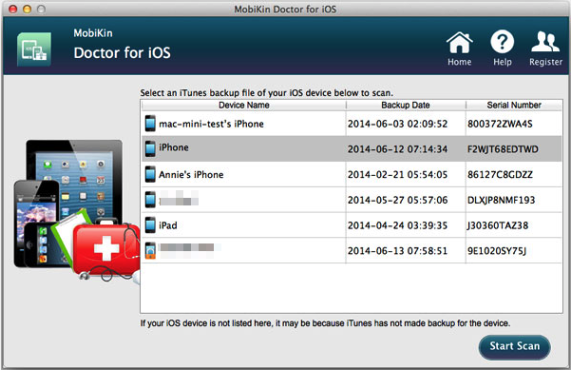Click serial number DLXJP8NMF193
Viewport: 571px width, 370px height.
click(501, 200)
